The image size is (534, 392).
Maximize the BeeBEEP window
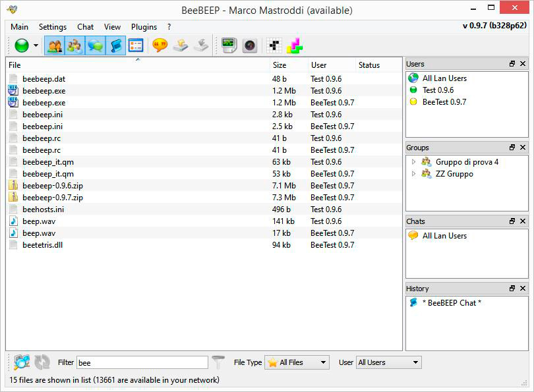point(491,7)
